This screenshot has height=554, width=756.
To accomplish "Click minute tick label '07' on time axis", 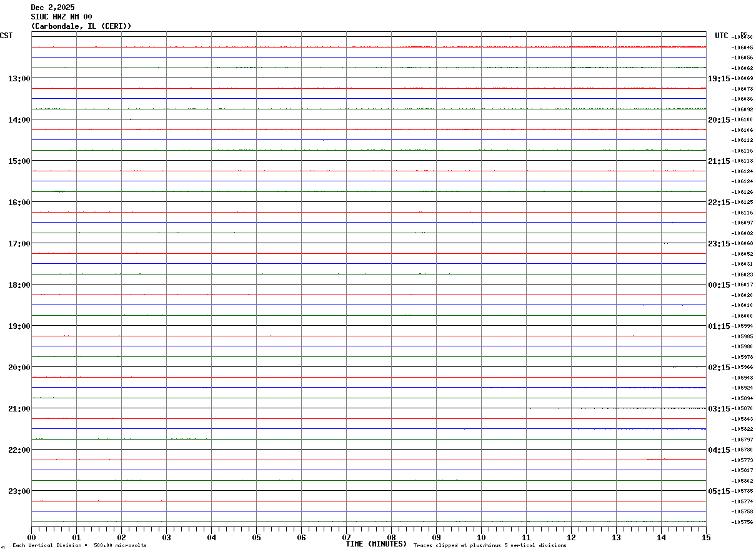I will [x=347, y=537].
